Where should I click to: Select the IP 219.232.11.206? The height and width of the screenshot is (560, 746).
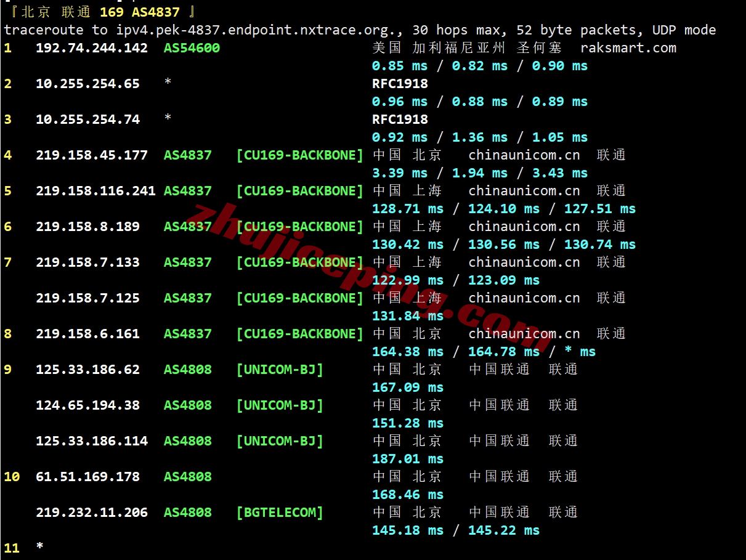[92, 513]
